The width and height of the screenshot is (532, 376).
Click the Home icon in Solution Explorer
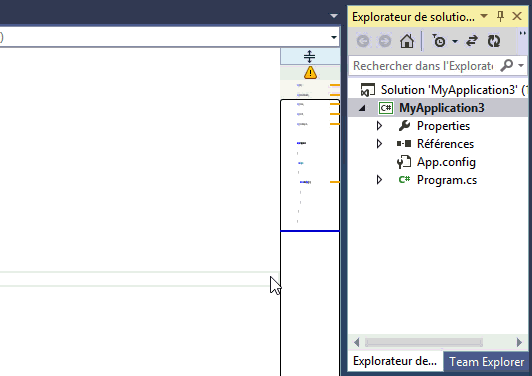[407, 41]
